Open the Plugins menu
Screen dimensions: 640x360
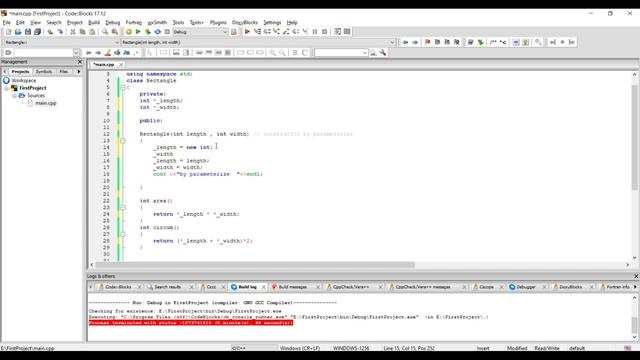click(x=218, y=22)
